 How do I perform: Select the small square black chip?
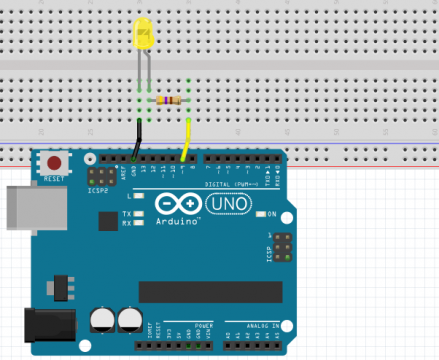108,221
